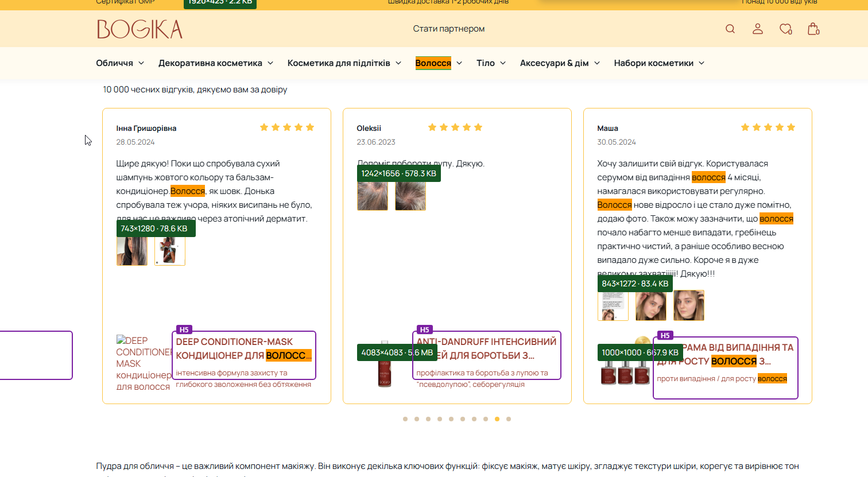Open the shopping bag cart icon
868x477 pixels.
pos(813,29)
